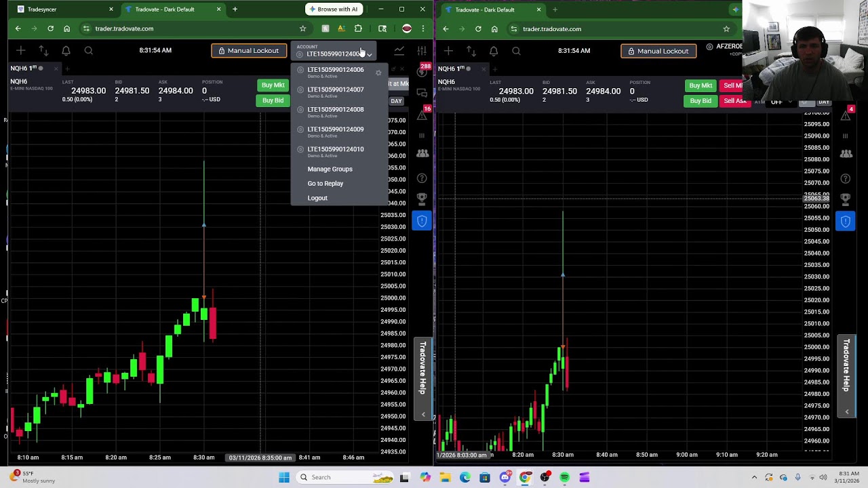Click blue shield icon in left window sidebar
Viewport: 868px width, 488px height.
pyautogui.click(x=422, y=221)
